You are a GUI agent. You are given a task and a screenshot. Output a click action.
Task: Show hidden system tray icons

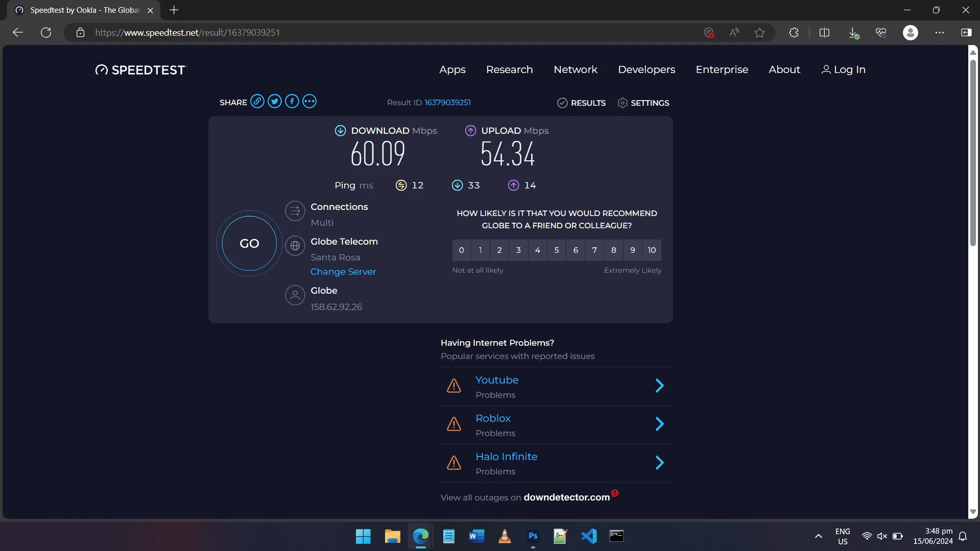click(x=818, y=536)
